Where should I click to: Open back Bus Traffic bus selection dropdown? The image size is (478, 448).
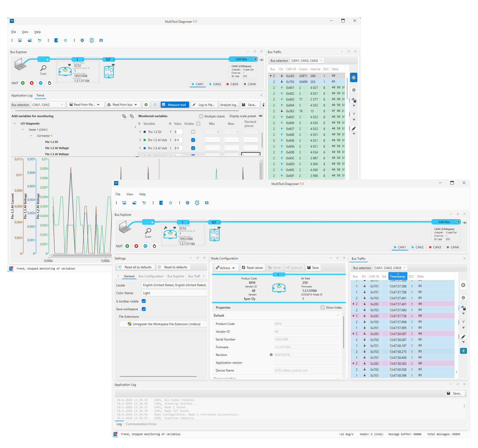(x=307, y=61)
